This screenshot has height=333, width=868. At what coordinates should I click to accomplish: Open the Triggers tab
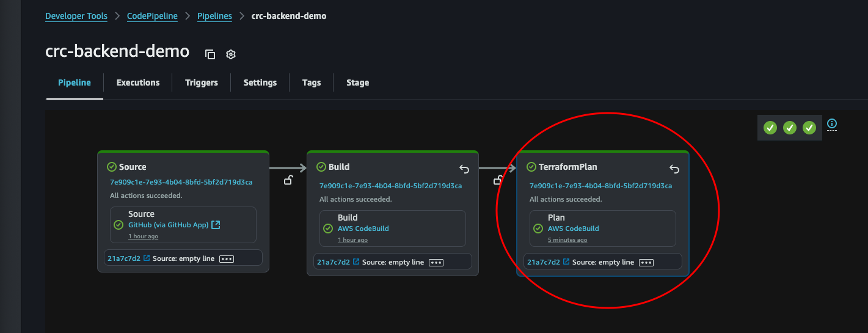coord(202,82)
